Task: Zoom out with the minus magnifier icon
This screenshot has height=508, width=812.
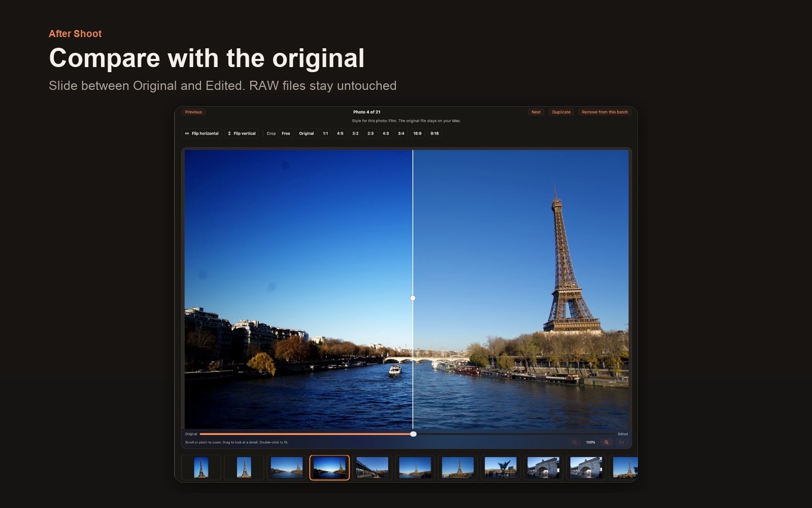Action: 574,442
